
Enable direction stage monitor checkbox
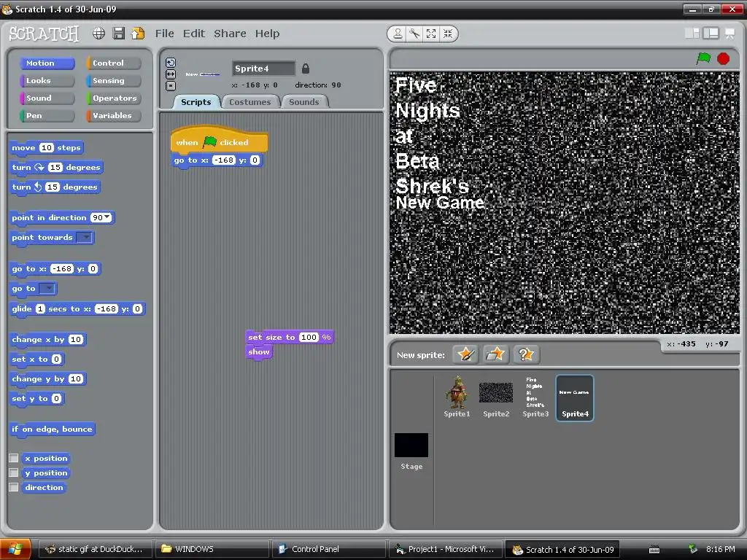point(14,487)
